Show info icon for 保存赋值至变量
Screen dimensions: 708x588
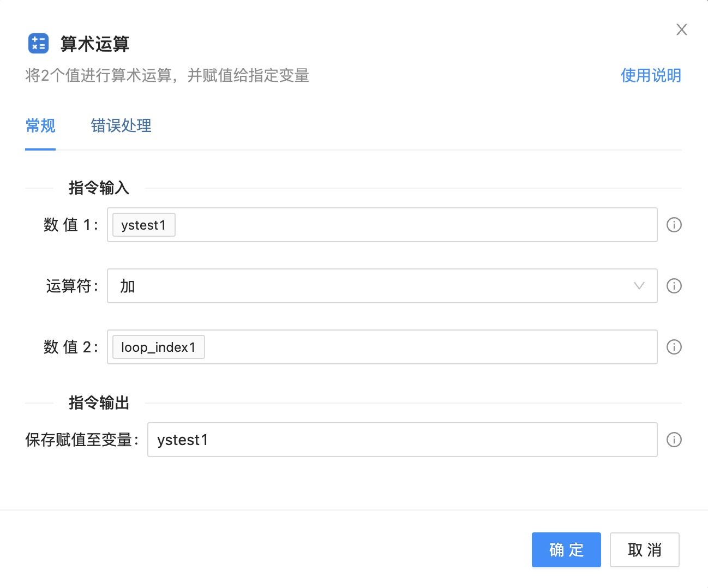point(674,440)
